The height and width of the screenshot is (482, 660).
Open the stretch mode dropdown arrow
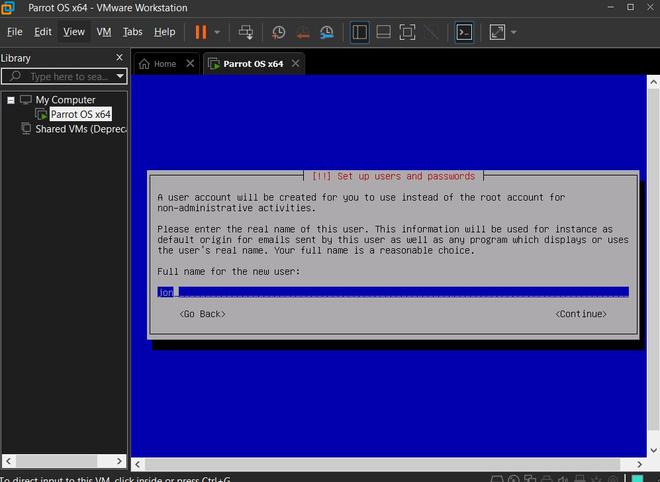point(514,32)
